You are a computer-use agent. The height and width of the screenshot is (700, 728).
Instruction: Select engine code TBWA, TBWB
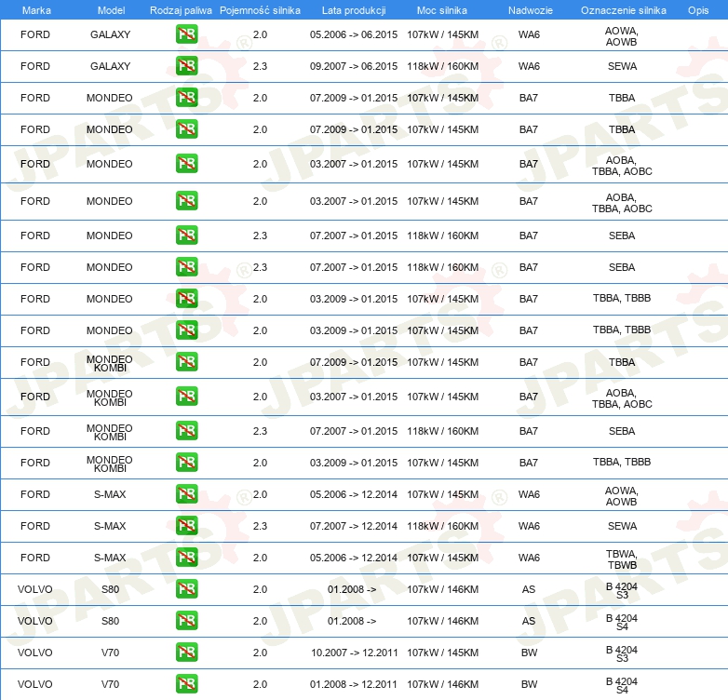tap(622, 559)
